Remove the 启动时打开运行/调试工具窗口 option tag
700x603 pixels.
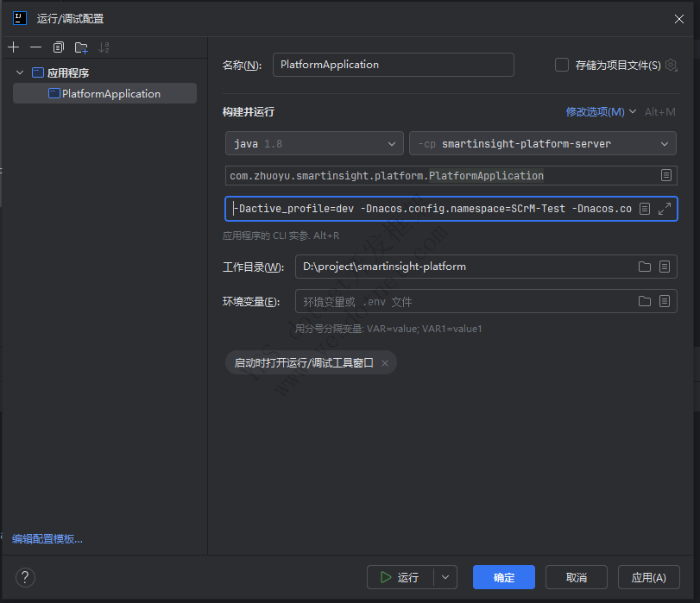[x=385, y=363]
